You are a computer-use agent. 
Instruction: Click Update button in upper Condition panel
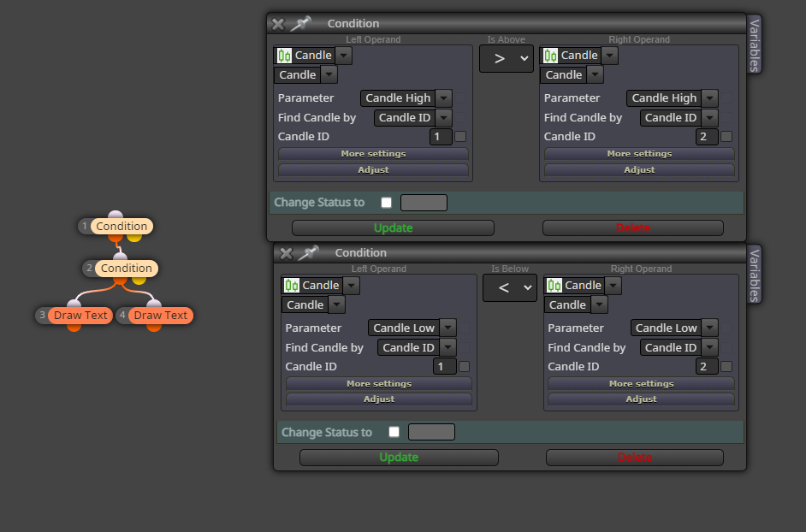click(394, 228)
